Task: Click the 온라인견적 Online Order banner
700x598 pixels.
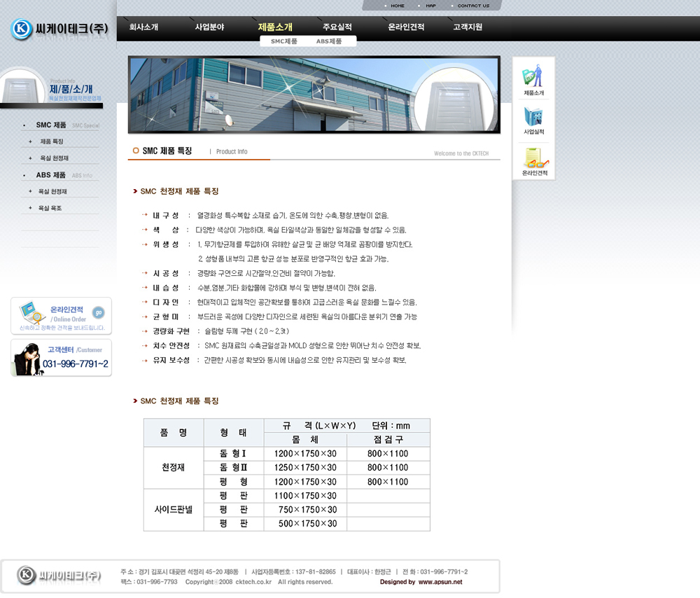Action: pyautogui.click(x=61, y=317)
